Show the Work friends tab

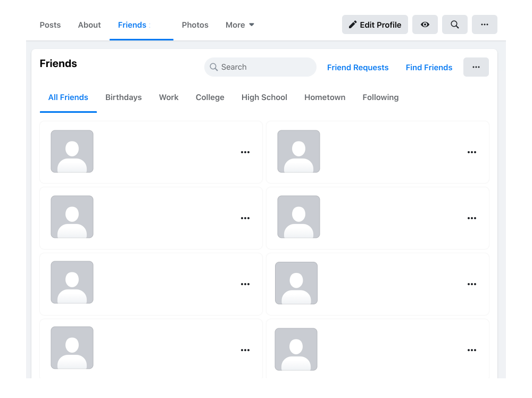(x=169, y=97)
